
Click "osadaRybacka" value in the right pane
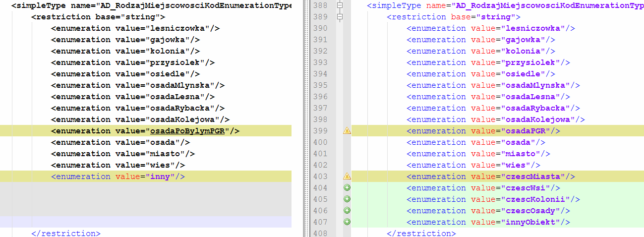click(535, 108)
